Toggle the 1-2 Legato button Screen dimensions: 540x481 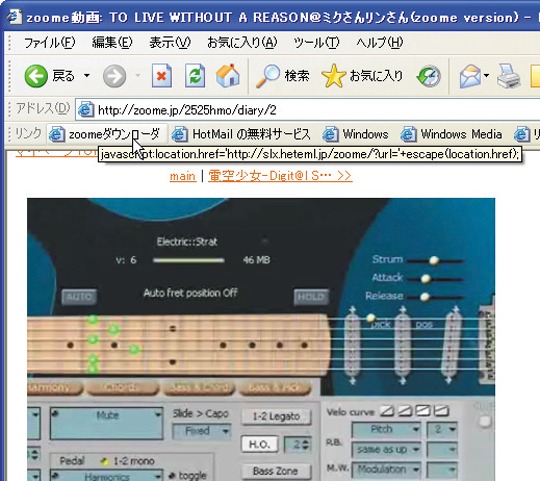coord(276,417)
